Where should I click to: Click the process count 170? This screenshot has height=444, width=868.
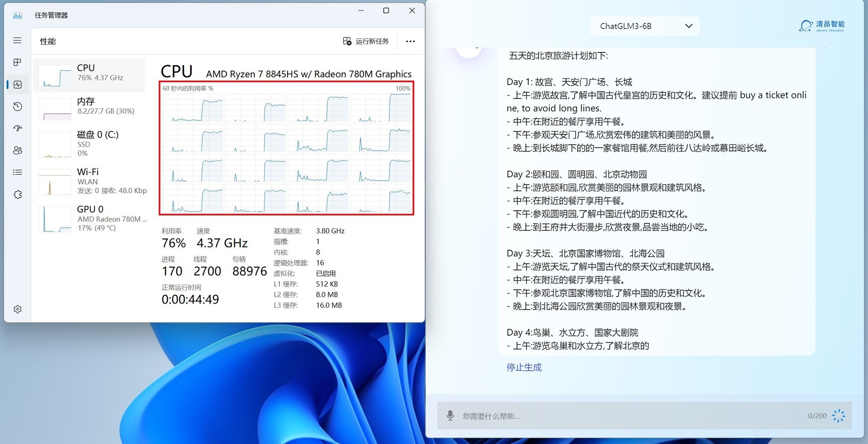[x=172, y=271]
